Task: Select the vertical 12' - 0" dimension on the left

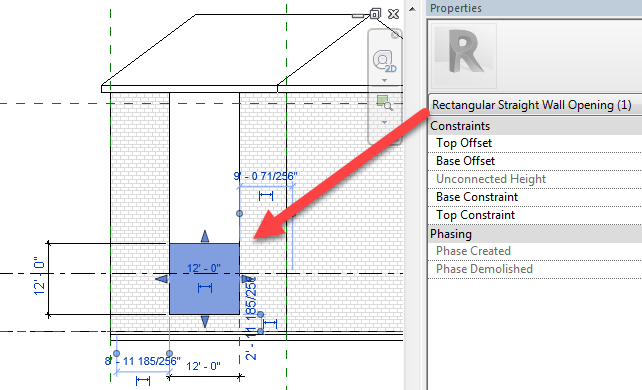Action: click(39, 276)
